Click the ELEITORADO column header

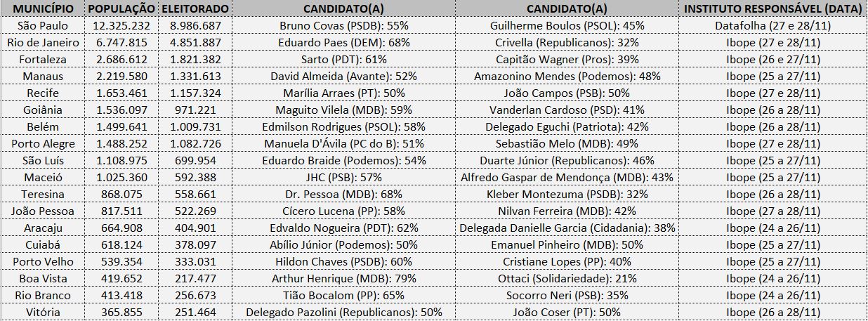[x=195, y=9]
